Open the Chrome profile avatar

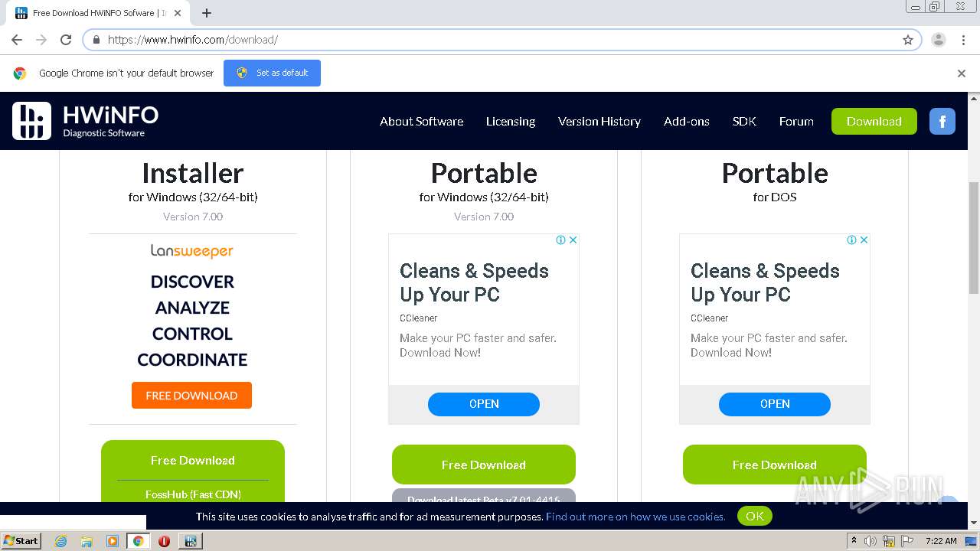[939, 40]
